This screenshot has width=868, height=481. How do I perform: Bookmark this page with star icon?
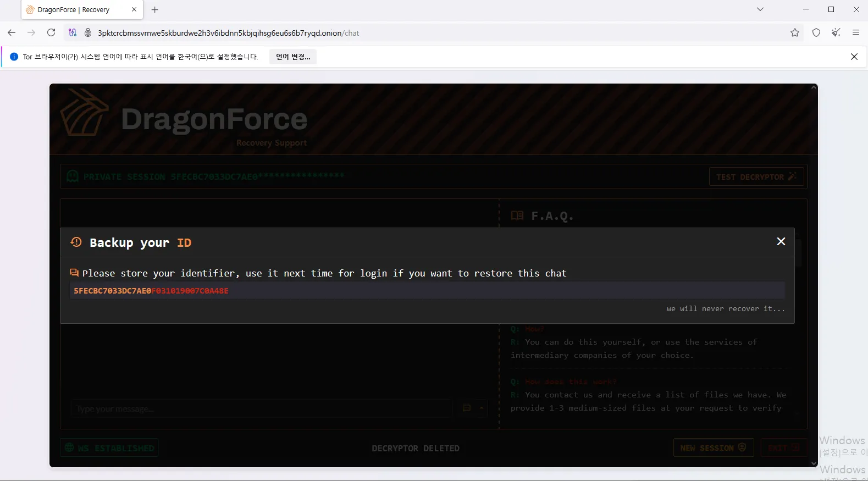(x=795, y=32)
